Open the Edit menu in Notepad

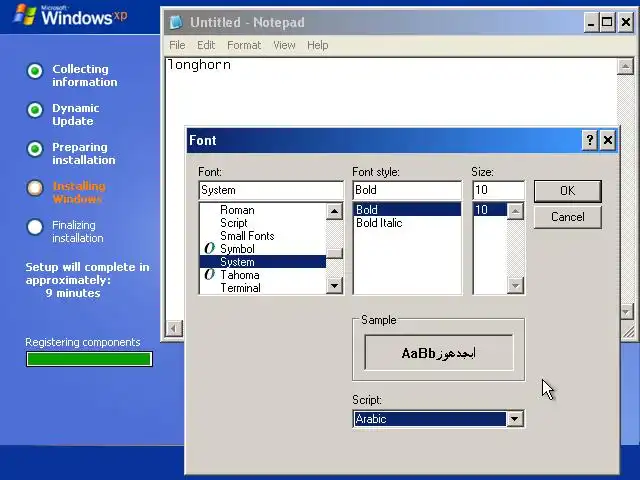(206, 45)
